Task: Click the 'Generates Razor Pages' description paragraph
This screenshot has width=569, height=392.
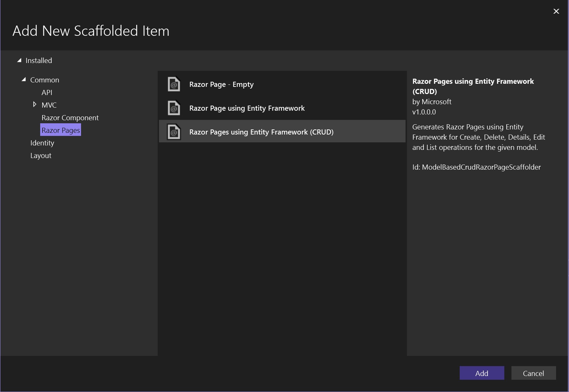Action: point(479,137)
